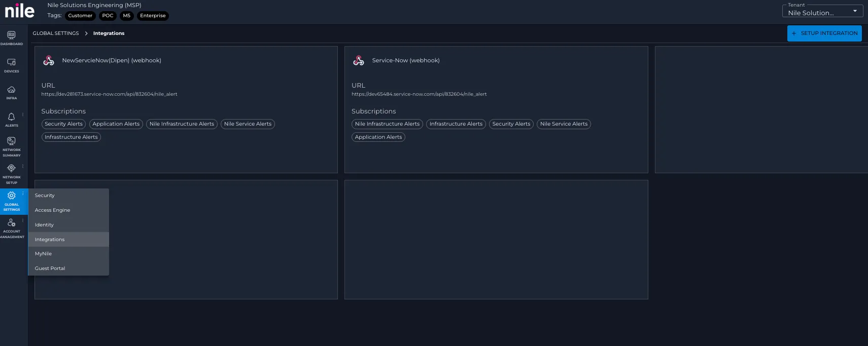This screenshot has width=868, height=346.
Task: Expand the Account Management submenu dots
Action: (x=23, y=220)
